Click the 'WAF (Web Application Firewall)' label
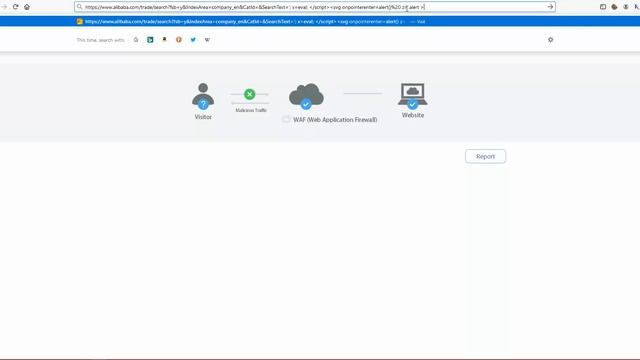Viewport: 640px width, 360px height. (x=335, y=120)
